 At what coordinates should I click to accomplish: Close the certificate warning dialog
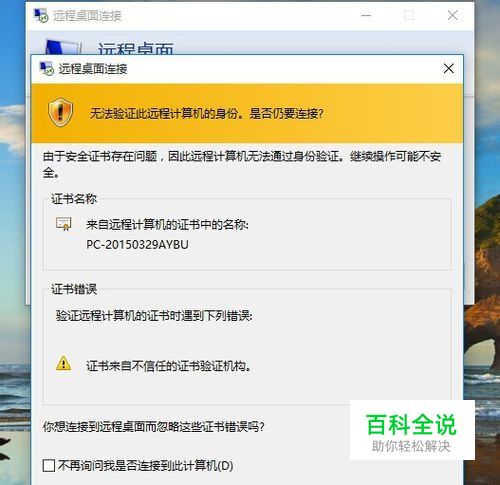[449, 69]
